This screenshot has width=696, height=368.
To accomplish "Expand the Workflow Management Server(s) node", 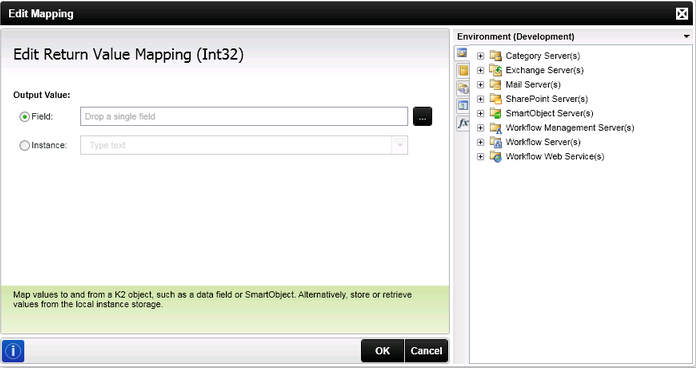I will tap(480, 128).
